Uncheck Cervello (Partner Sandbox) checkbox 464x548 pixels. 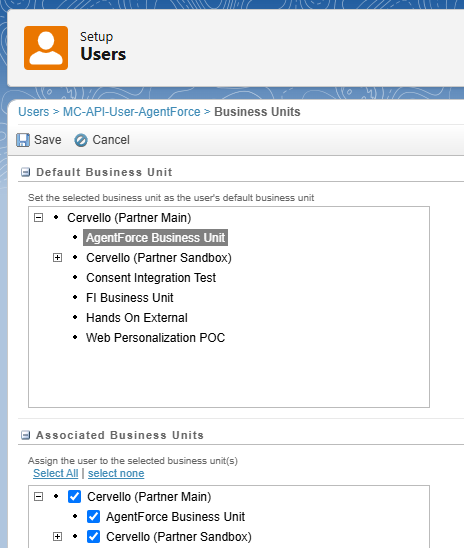pyautogui.click(x=93, y=537)
